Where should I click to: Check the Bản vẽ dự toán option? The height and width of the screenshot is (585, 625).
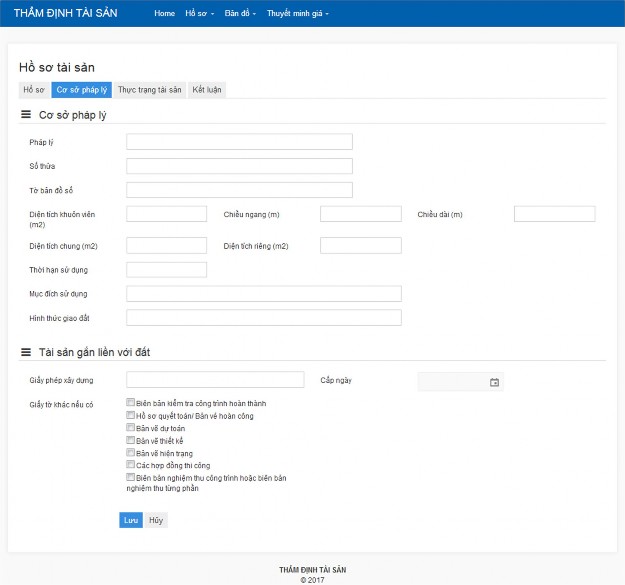tap(131, 428)
